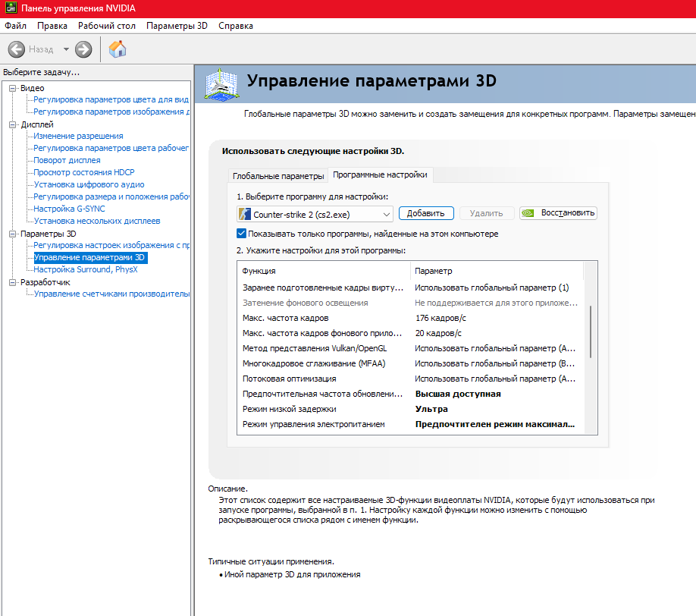Image resolution: width=696 pixels, height=616 pixels.
Task: Click the NVIDIA icon in title bar
Action: (x=9, y=8)
